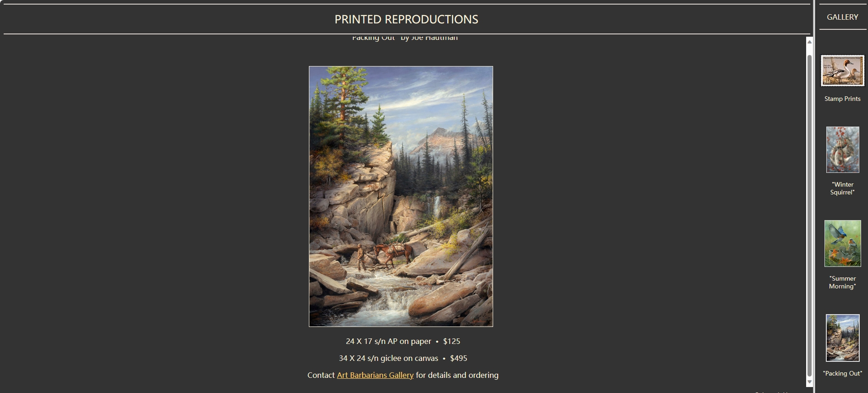Open the Packing Out thumbnail in gallery
The image size is (868, 393).
842,338
